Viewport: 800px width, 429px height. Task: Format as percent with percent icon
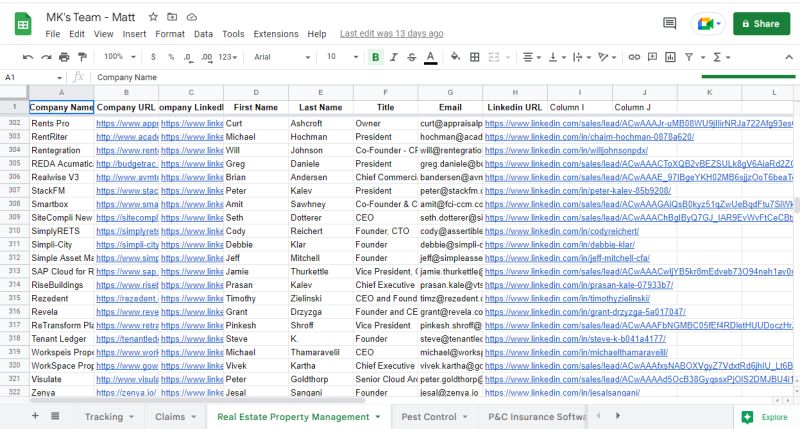[x=171, y=57]
